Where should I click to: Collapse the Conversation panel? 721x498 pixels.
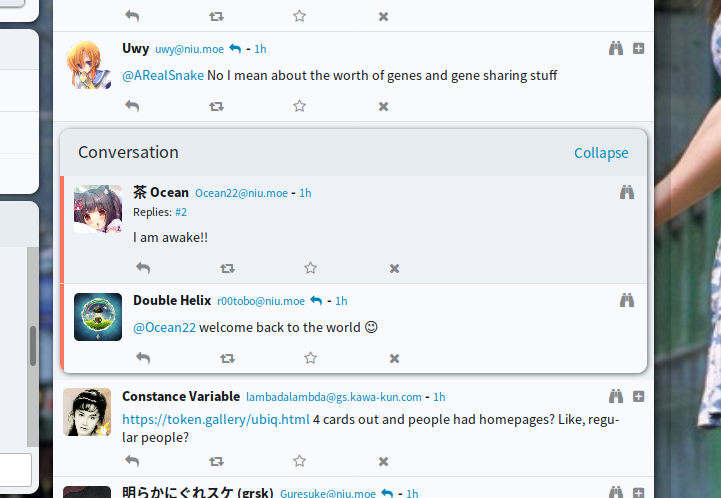click(x=601, y=153)
